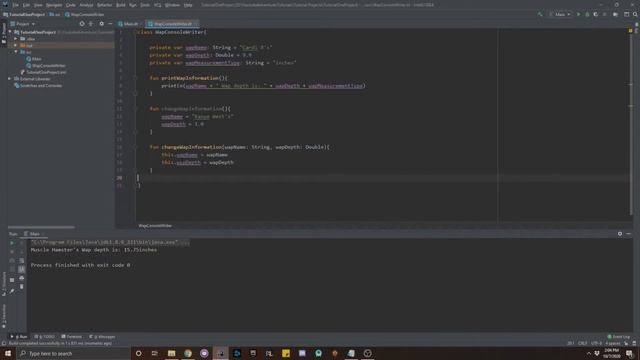Open Task View on the taskbar
The width and height of the screenshot is (640, 360).
[x=155, y=353]
